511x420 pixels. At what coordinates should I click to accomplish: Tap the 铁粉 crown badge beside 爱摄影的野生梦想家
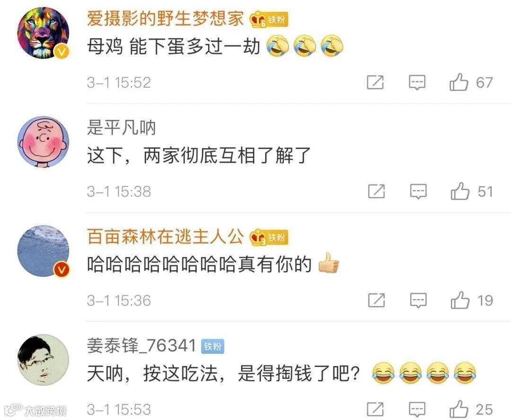point(269,19)
